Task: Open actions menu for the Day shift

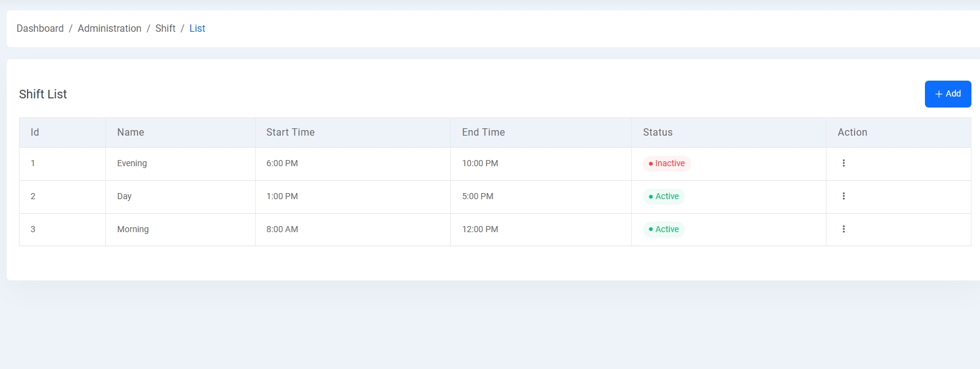Action: click(x=844, y=196)
